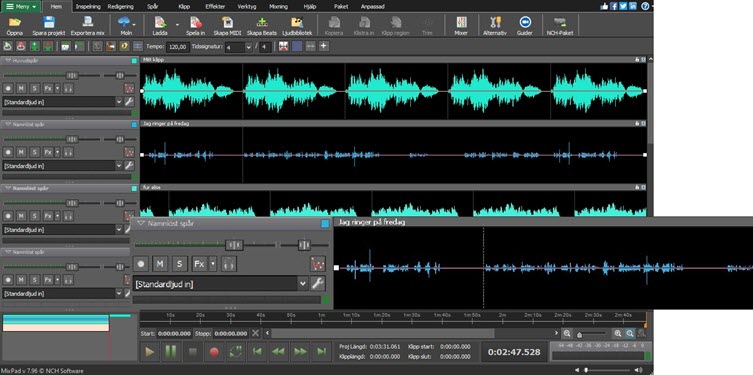Click the Exportera mix icon

(87, 25)
